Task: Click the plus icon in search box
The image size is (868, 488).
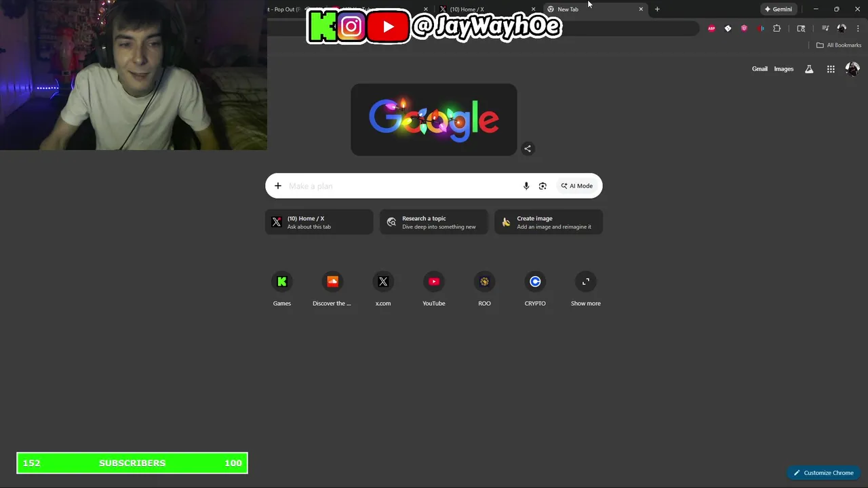Action: tap(277, 186)
